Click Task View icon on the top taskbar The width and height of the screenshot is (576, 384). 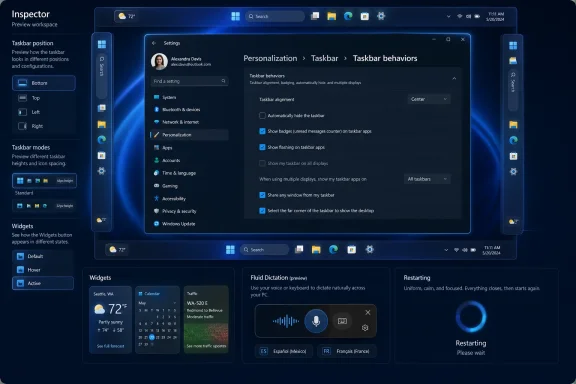pos(315,16)
